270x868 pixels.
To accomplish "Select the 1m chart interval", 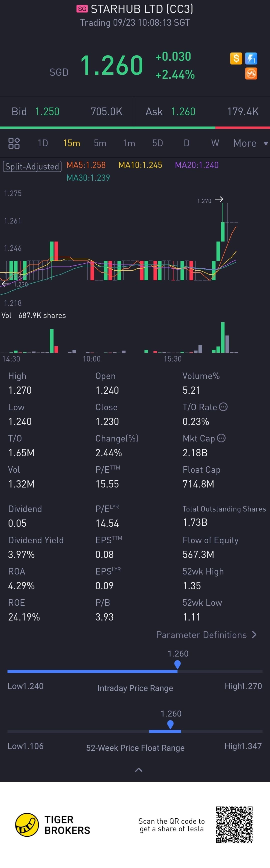I will point(129,143).
